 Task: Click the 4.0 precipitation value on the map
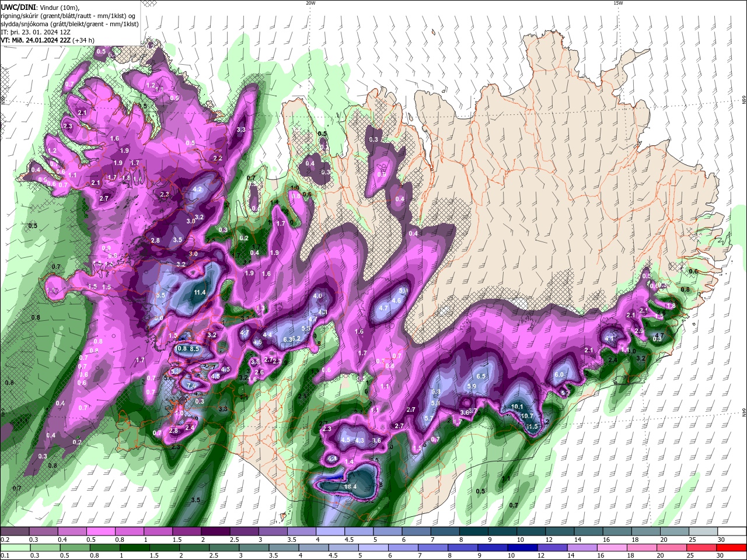point(318,296)
